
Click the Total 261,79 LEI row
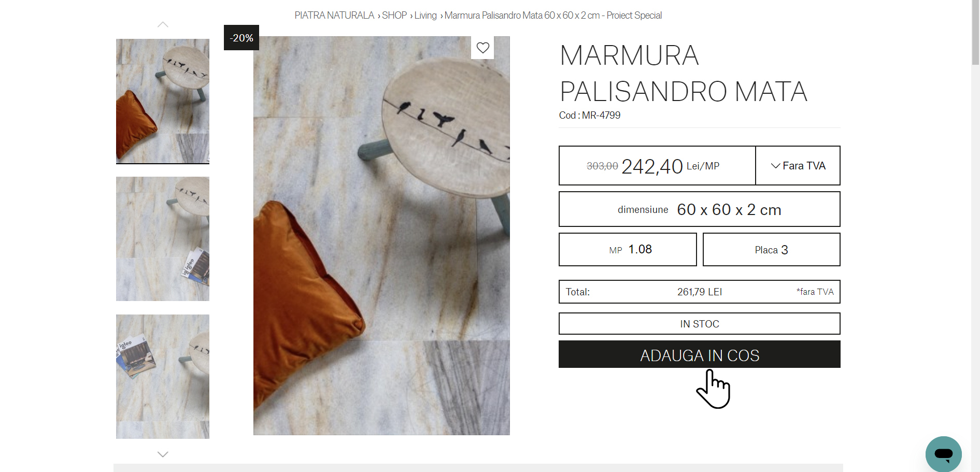pyautogui.click(x=700, y=292)
